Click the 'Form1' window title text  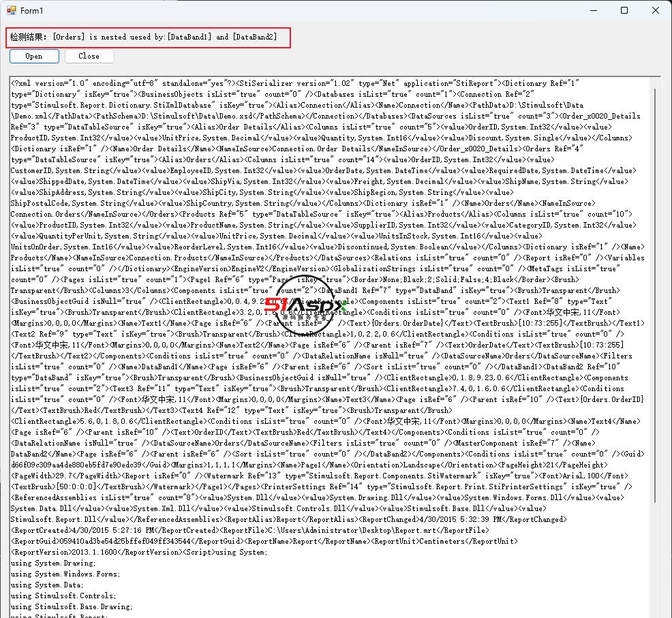click(x=32, y=11)
